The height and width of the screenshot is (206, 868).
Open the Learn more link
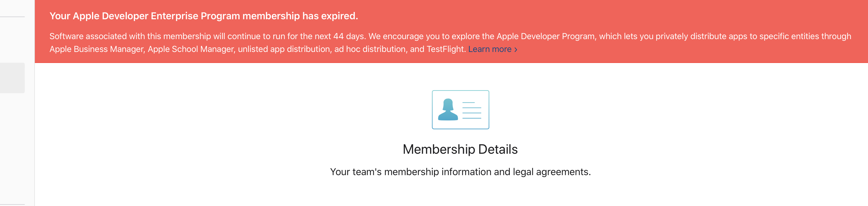coord(490,49)
